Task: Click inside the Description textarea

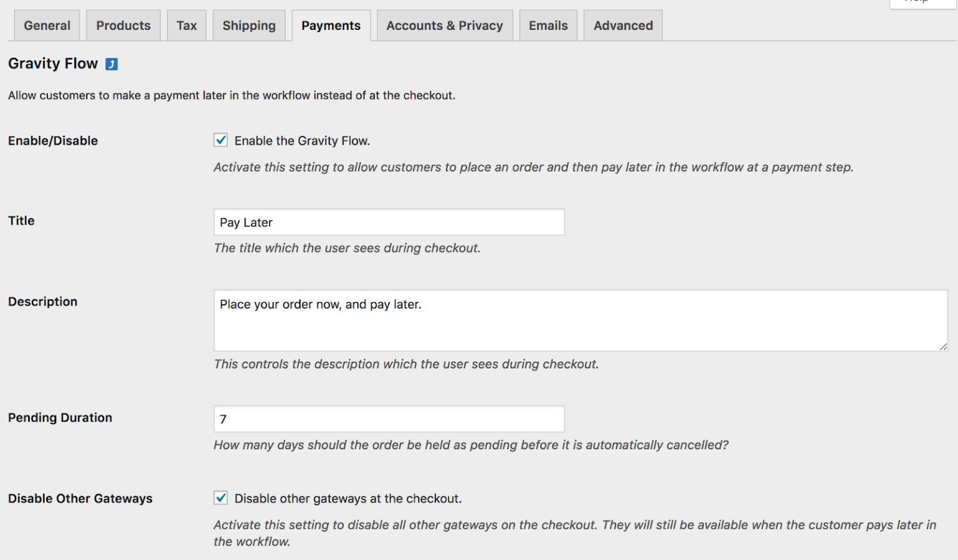Action: [x=580, y=320]
